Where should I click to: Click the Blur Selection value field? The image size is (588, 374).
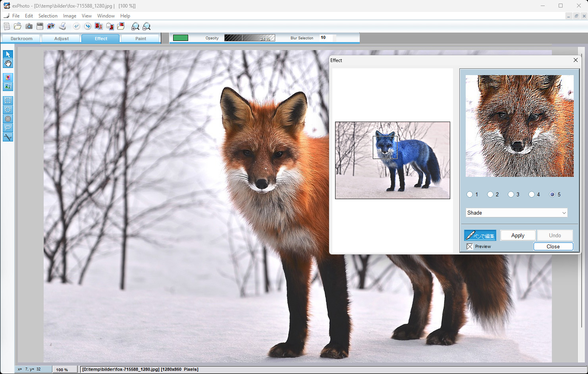[327, 38]
